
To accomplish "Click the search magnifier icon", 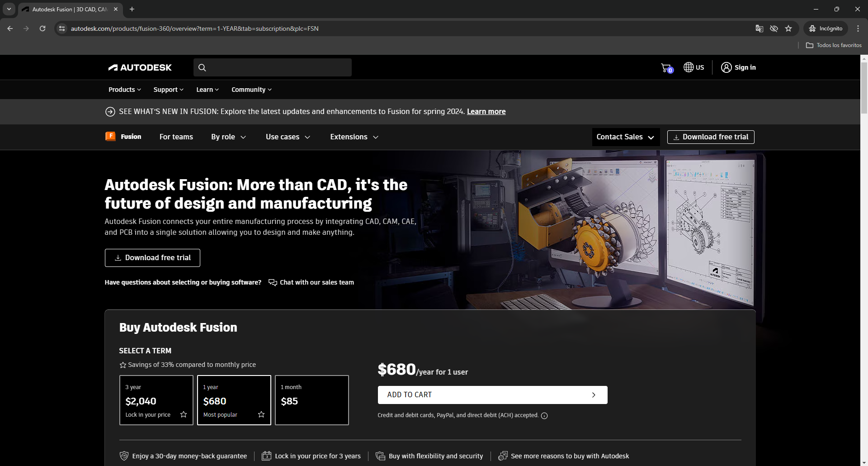I will tap(202, 67).
